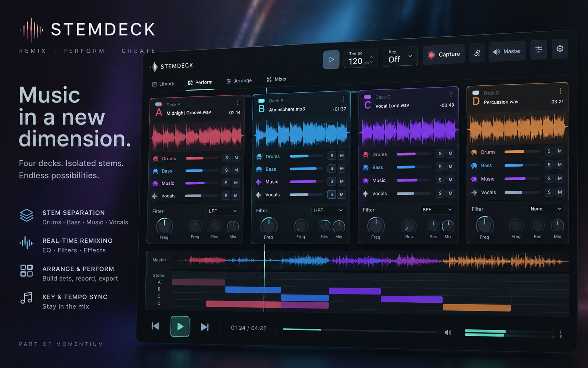This screenshot has height=368, width=588.
Task: Click the Tempo 120 BPM stepper arrows
Action: [x=371, y=59]
